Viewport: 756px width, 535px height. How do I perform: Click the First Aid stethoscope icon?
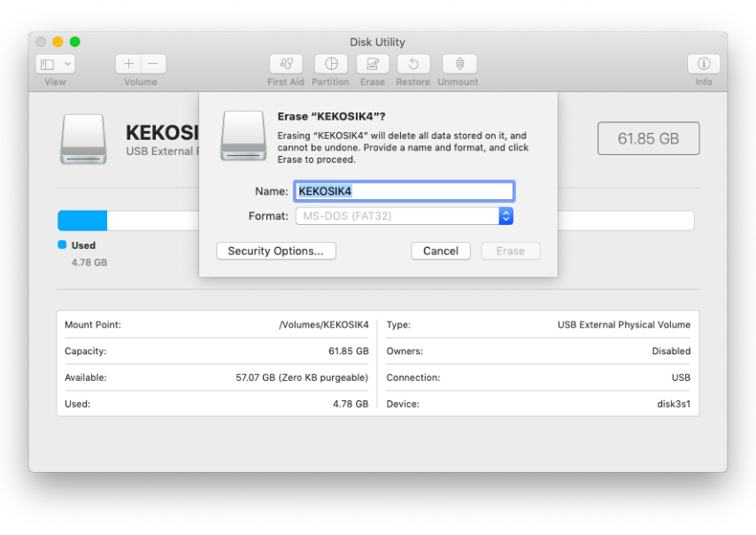click(x=286, y=64)
